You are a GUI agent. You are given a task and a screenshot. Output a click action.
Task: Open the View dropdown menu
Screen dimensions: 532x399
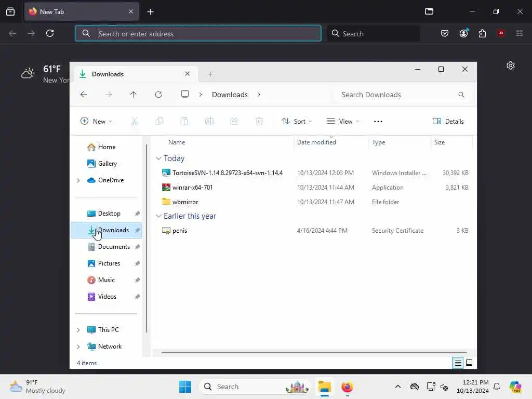tap(343, 121)
